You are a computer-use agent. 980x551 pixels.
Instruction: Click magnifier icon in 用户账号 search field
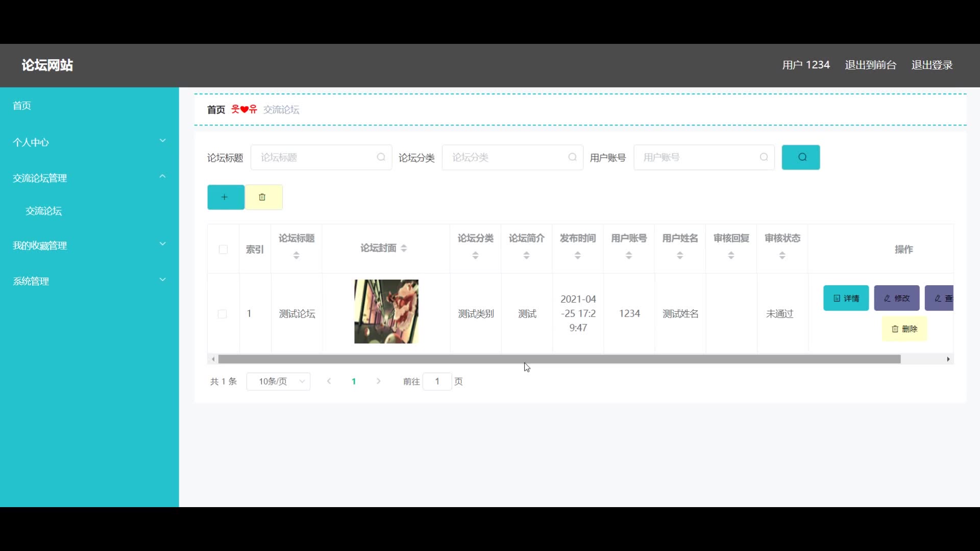tap(764, 157)
